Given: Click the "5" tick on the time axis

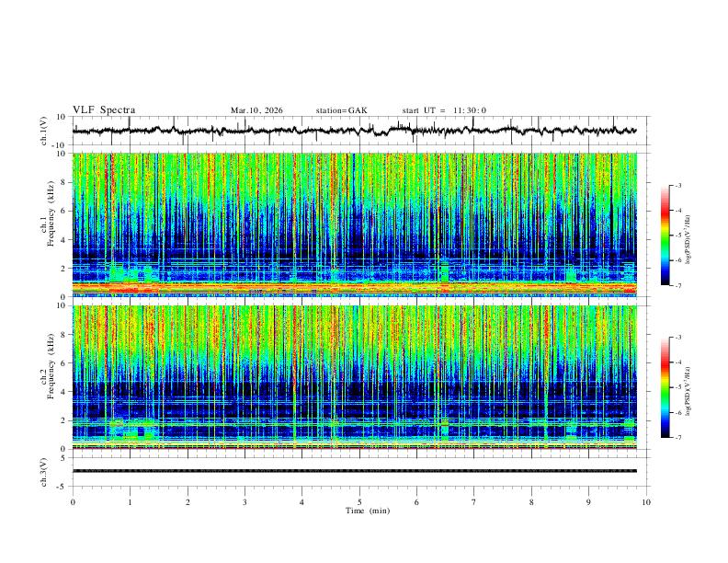Looking at the screenshot, I should pos(359,502).
